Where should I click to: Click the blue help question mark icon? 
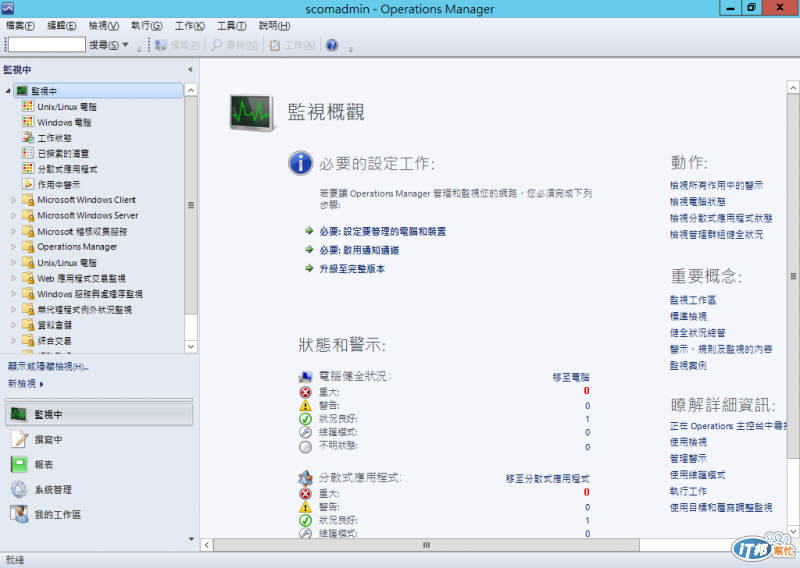pyautogui.click(x=332, y=45)
